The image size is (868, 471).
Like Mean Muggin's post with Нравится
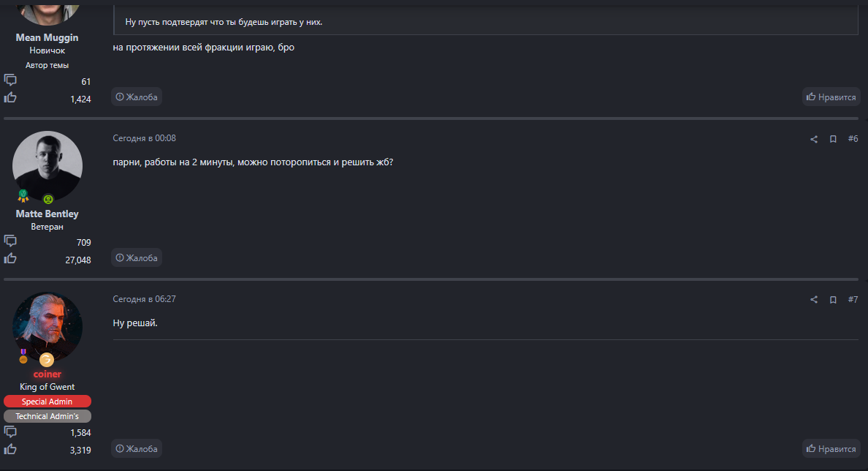831,97
